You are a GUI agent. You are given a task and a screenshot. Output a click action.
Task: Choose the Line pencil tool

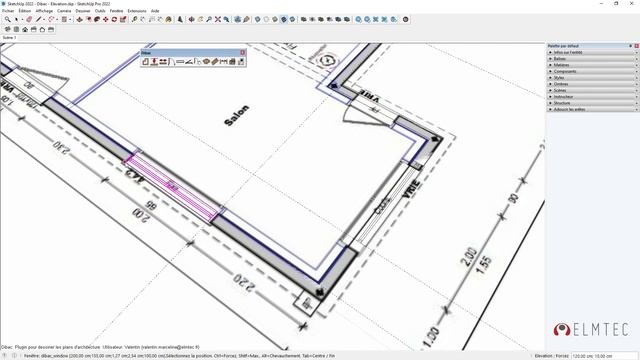[x=39, y=19]
